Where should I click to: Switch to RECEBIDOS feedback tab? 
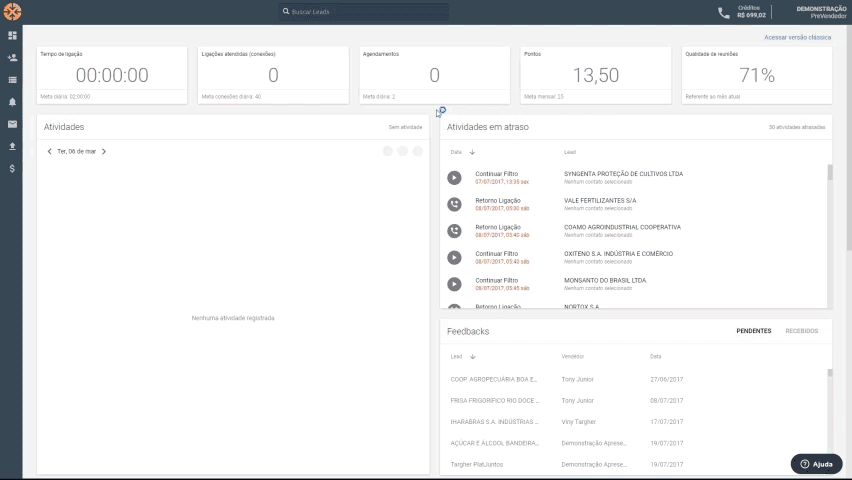point(801,331)
